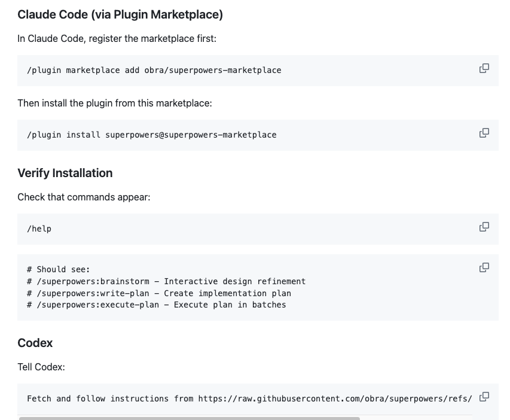Copy the /help command
Image resolution: width=510 pixels, height=420 pixels.
pyautogui.click(x=484, y=227)
